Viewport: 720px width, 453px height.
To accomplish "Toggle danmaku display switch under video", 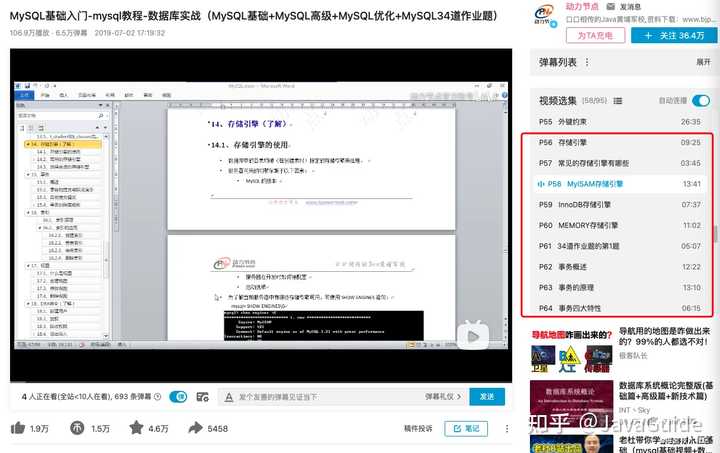I will (x=178, y=397).
